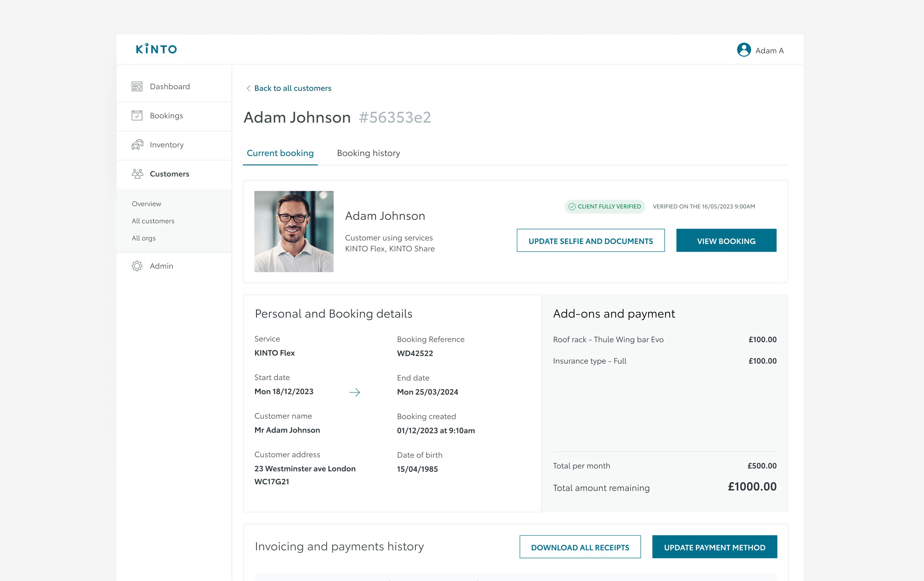924x581 pixels.
Task: Click the verified checkmark badge icon
Action: coord(572,207)
